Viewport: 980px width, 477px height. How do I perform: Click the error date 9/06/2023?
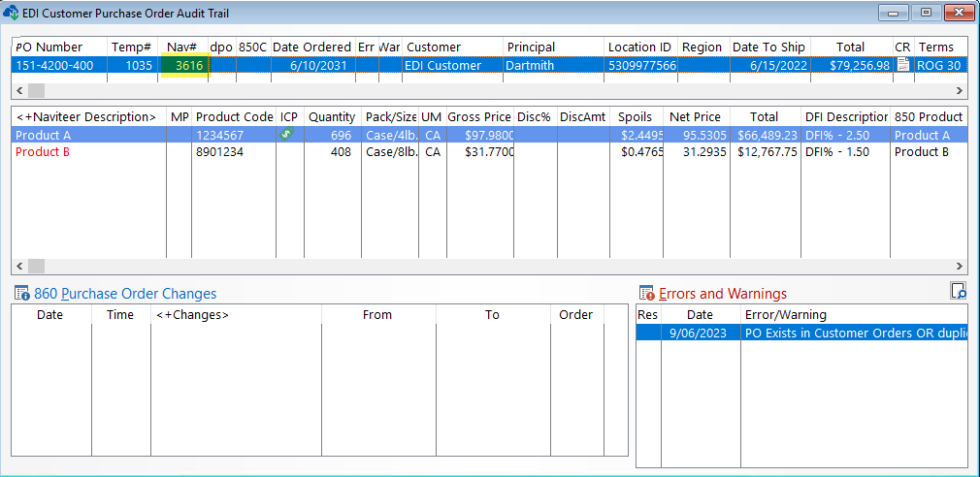698,333
